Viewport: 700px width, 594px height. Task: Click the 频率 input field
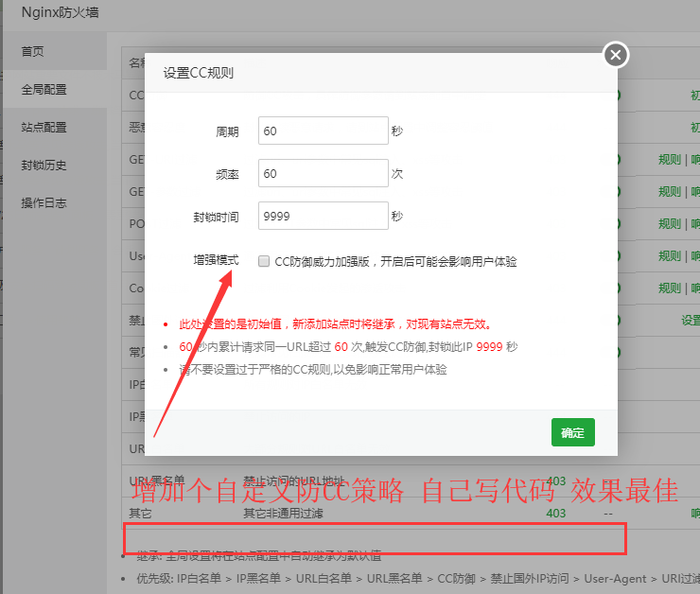(324, 173)
